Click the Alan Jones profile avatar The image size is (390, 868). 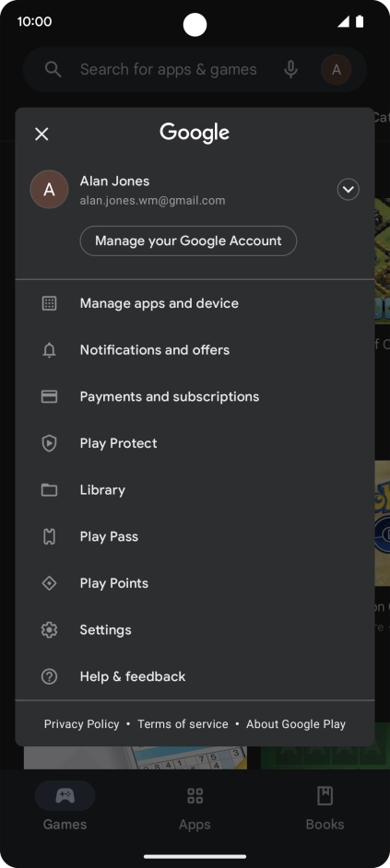[x=49, y=189]
